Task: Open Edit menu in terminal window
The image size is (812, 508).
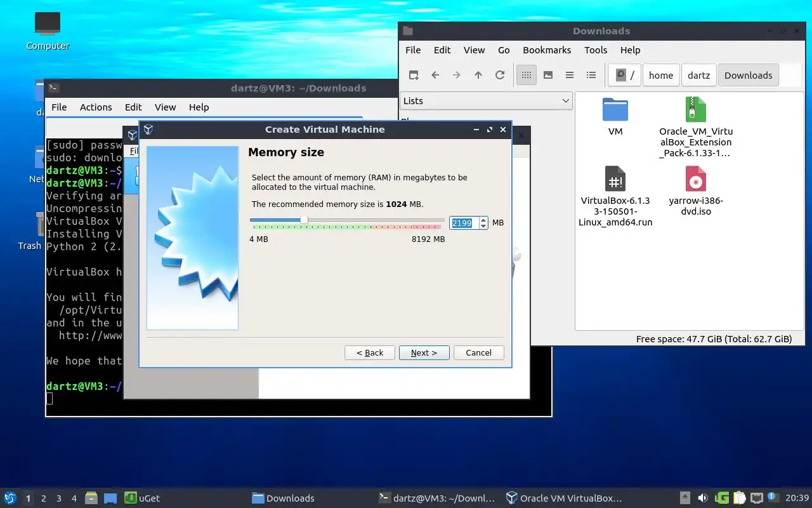Action: click(133, 107)
